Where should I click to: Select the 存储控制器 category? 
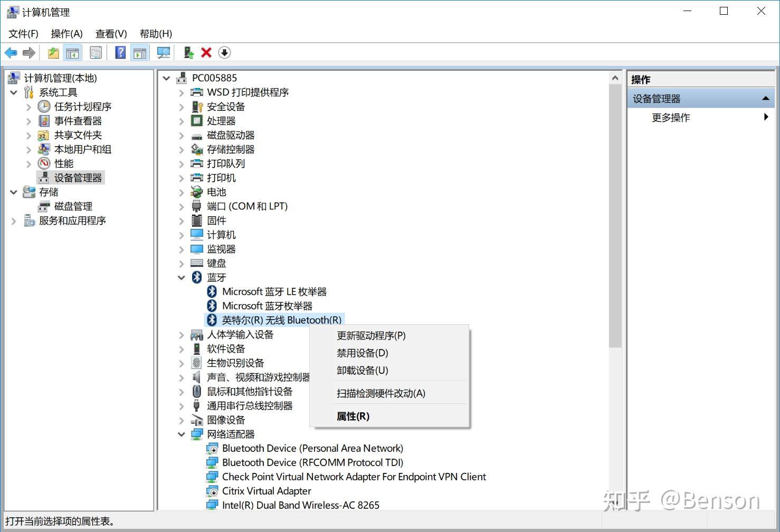tap(231, 149)
